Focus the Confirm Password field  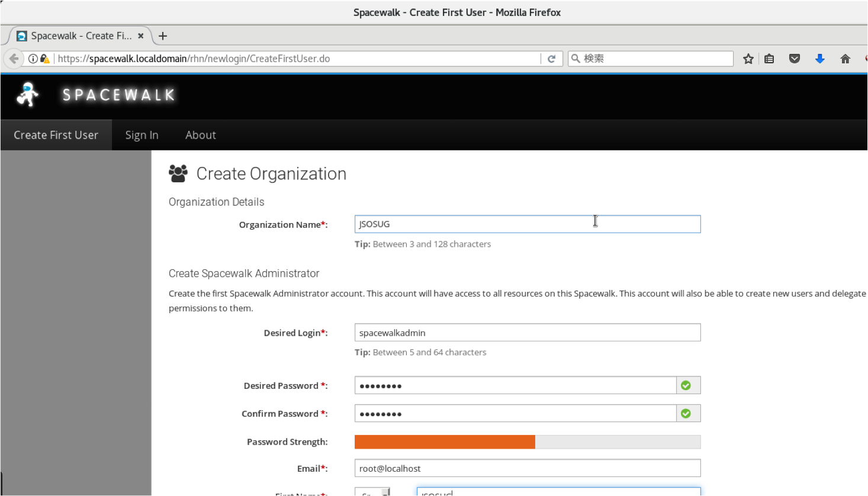[516, 413]
